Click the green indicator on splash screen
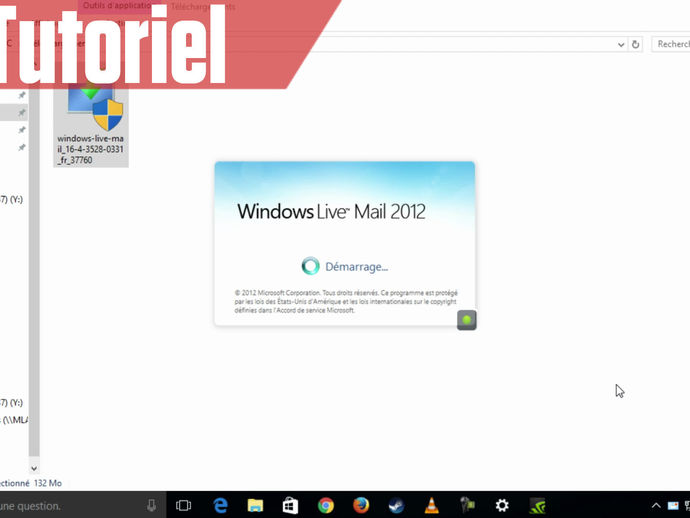690x518 pixels. click(x=466, y=320)
